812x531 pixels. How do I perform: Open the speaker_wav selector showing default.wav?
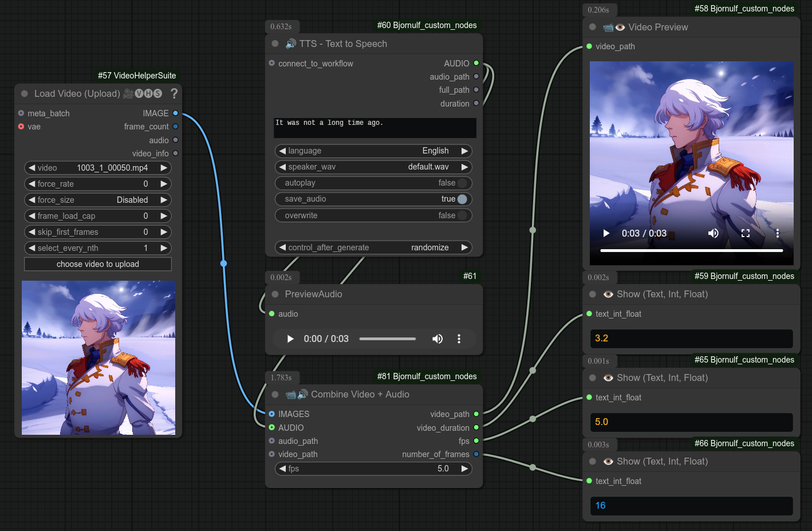pos(373,167)
